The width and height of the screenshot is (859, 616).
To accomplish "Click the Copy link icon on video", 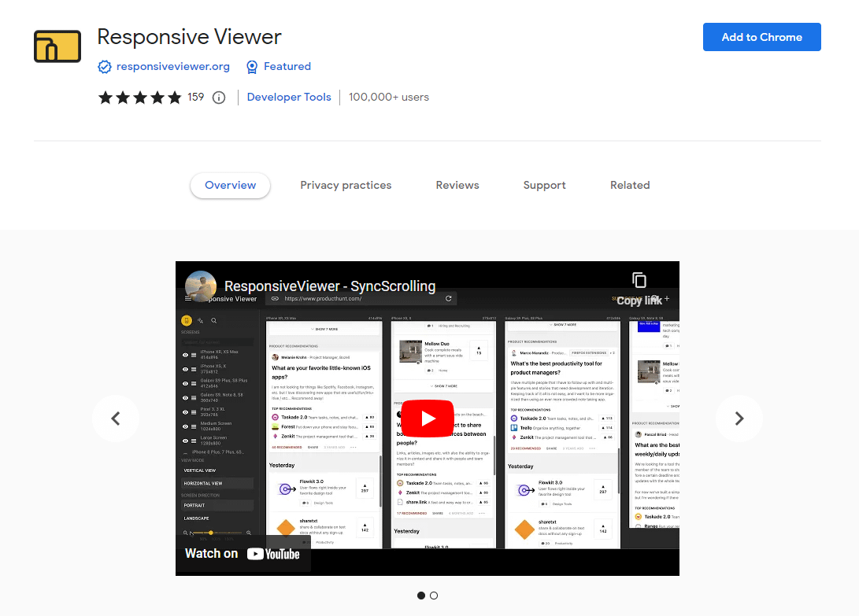I will click(x=639, y=281).
